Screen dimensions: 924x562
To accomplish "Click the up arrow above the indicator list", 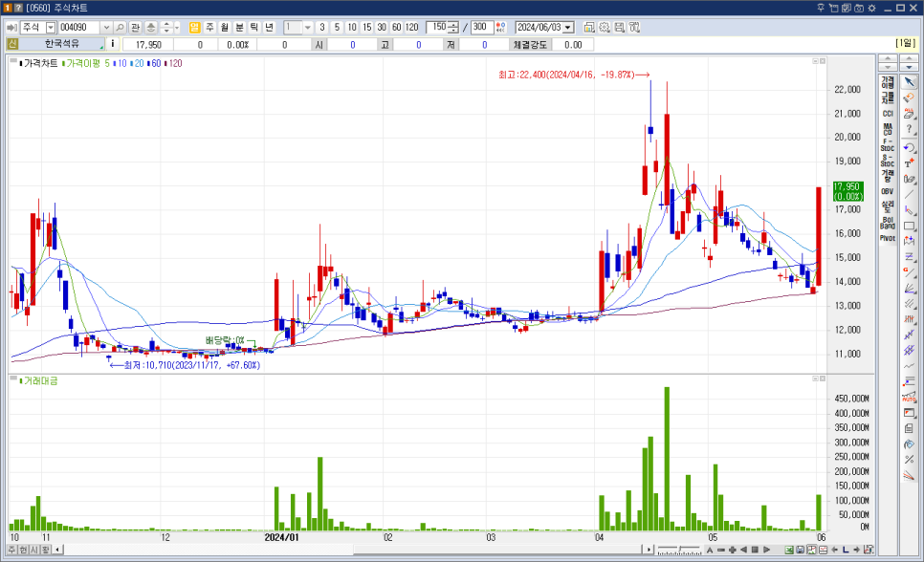I will (x=888, y=59).
